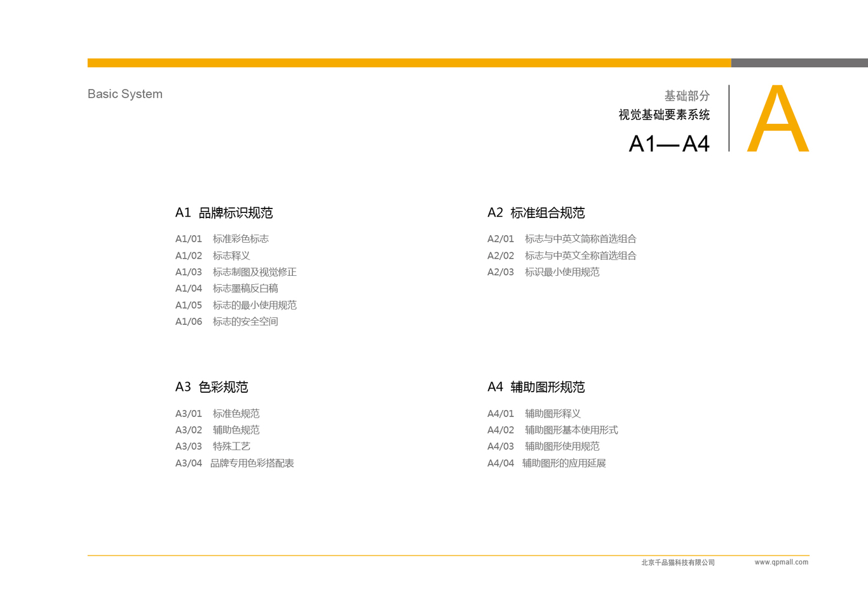Click entry 'A2/03 标识最小使用规范'

(544, 272)
